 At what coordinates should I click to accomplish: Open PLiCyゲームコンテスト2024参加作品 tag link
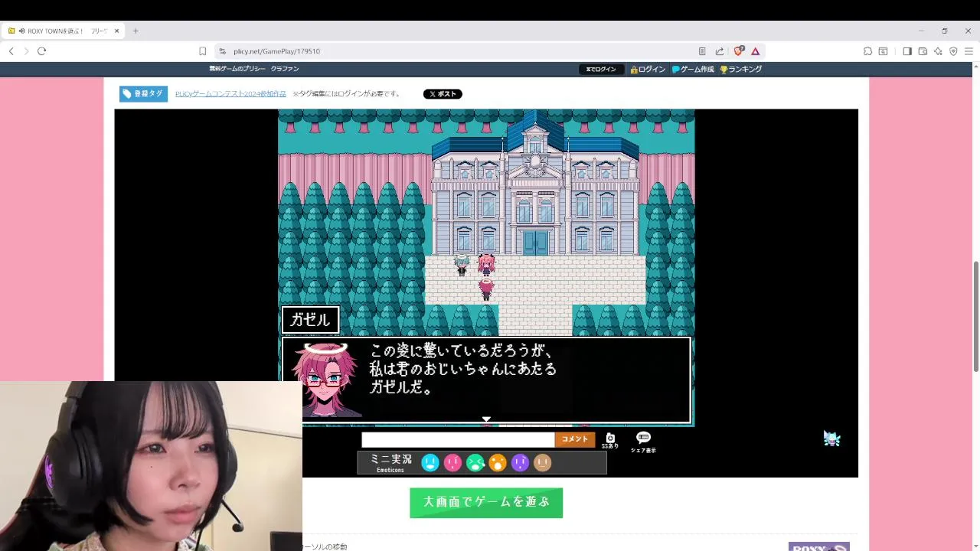[x=230, y=94]
